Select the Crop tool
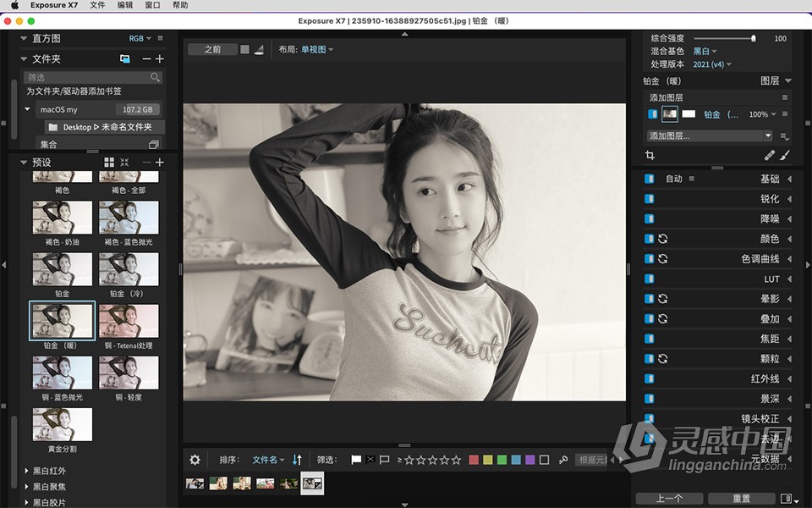Image resolution: width=812 pixels, height=508 pixels. click(x=650, y=155)
